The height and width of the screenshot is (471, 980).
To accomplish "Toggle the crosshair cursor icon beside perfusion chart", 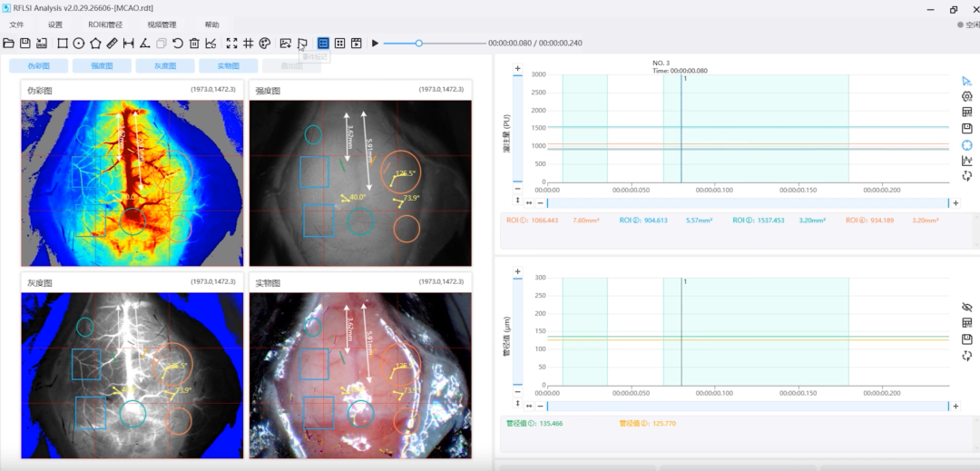I will click(x=967, y=145).
